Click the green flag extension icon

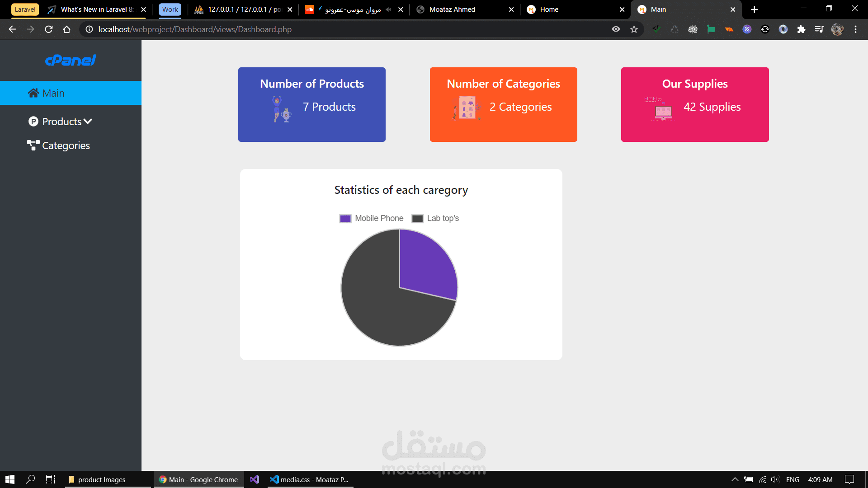click(711, 29)
